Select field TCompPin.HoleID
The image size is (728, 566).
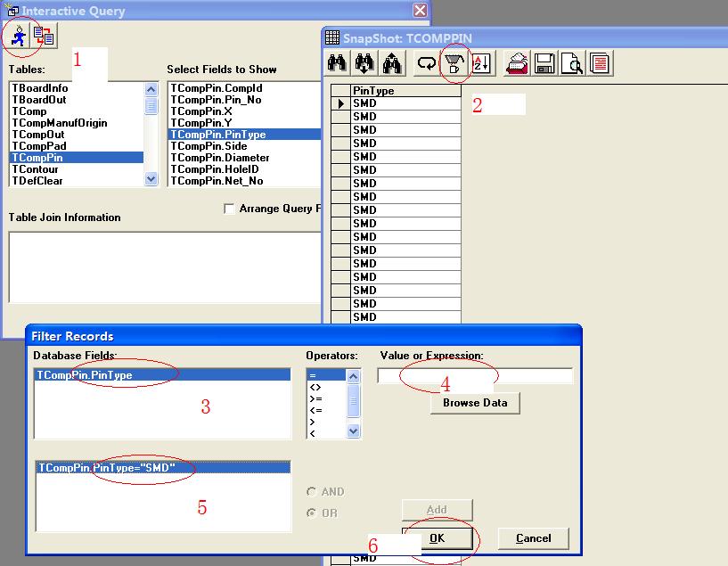tap(245, 169)
